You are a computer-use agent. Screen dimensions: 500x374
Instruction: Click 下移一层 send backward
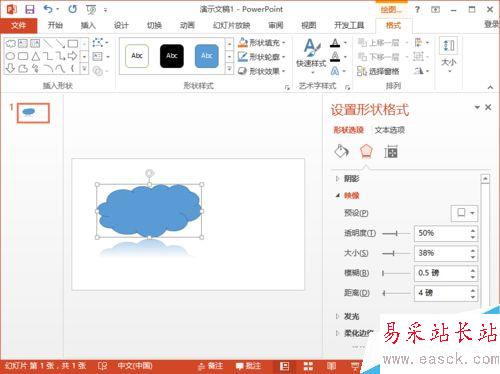point(379,57)
